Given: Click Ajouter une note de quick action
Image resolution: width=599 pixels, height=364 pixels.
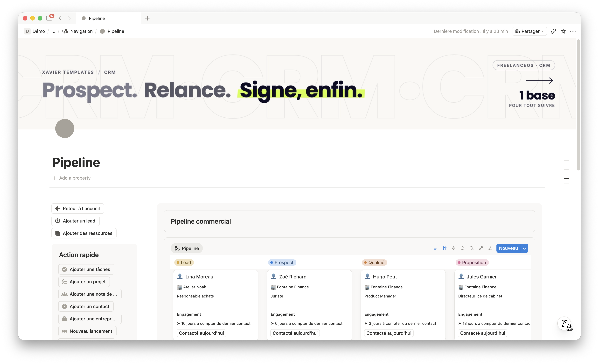Looking at the screenshot, I should (90, 294).
